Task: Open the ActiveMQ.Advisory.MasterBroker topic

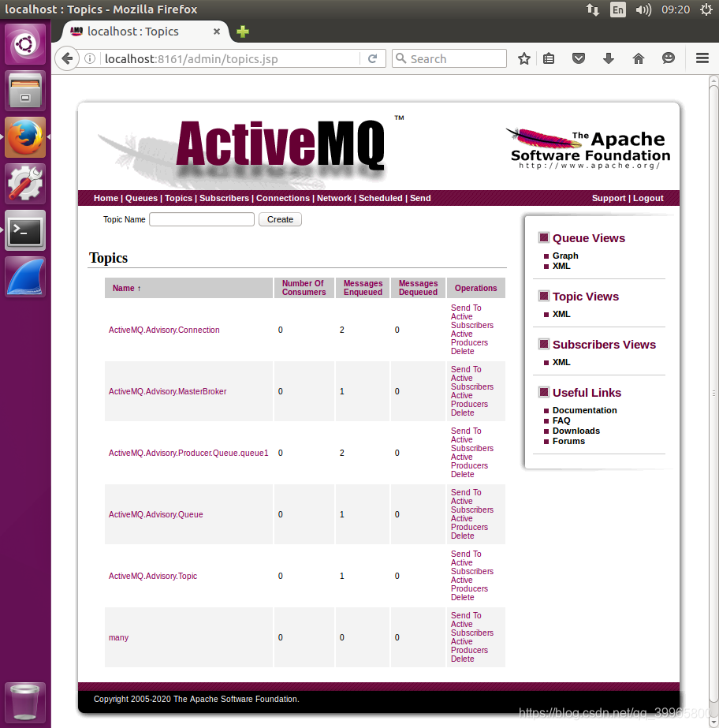Action: (168, 391)
